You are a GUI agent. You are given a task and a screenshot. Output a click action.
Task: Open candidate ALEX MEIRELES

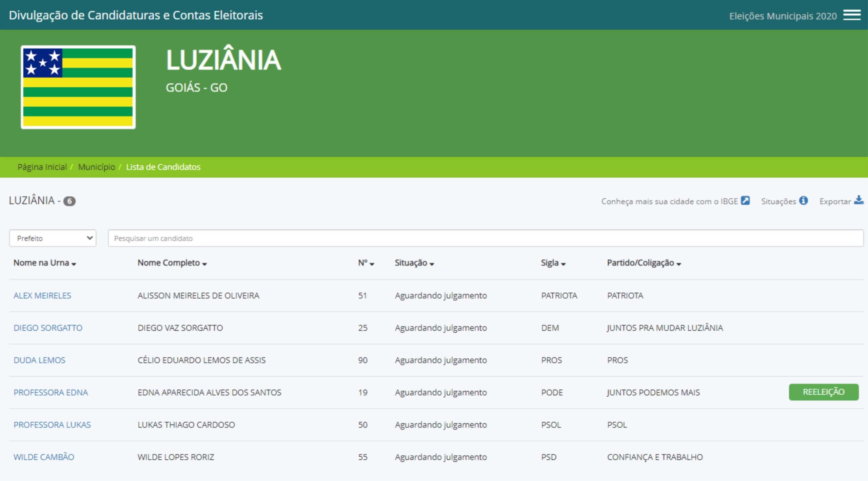click(42, 295)
